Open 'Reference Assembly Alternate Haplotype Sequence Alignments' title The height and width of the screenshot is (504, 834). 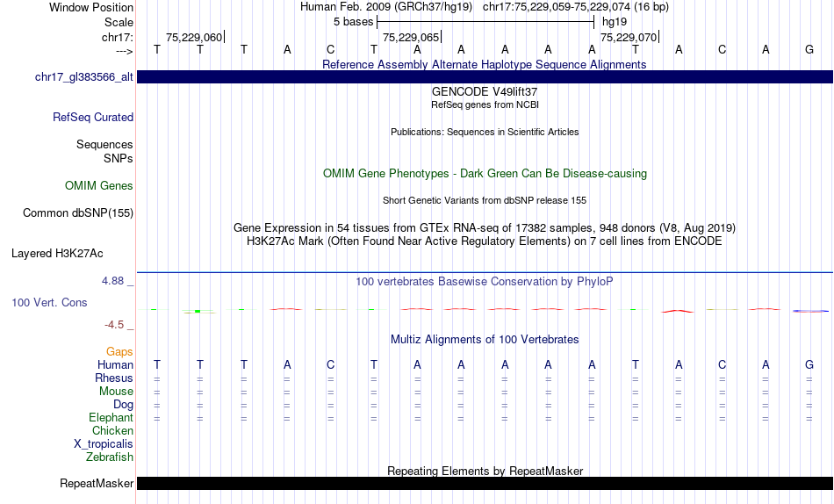click(485, 64)
